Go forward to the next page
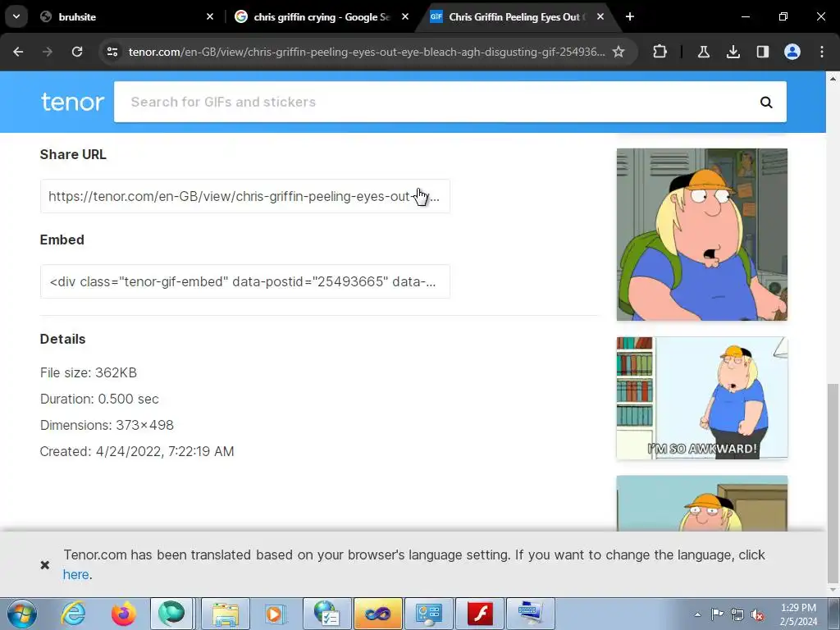 (x=48, y=52)
